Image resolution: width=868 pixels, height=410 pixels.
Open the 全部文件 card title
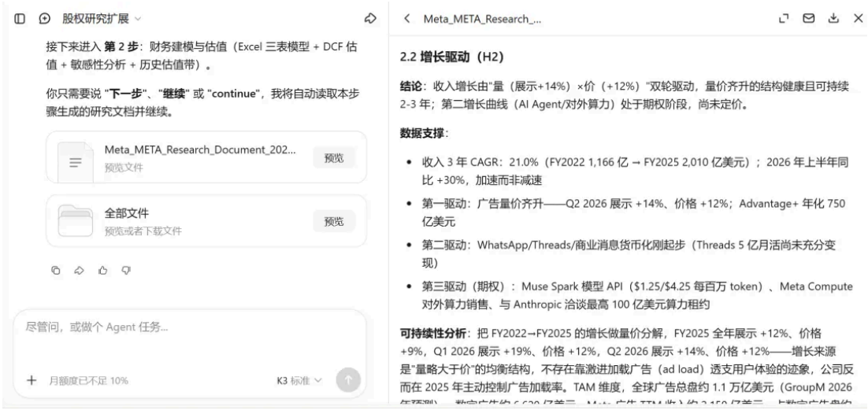coord(127,213)
